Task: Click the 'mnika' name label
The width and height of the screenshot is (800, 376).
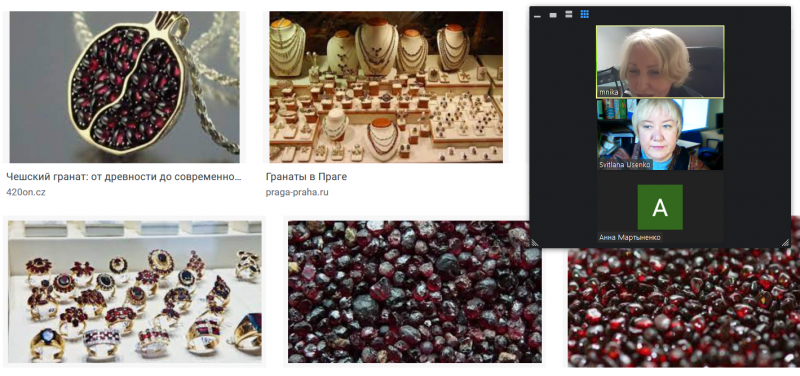Action: click(x=609, y=92)
